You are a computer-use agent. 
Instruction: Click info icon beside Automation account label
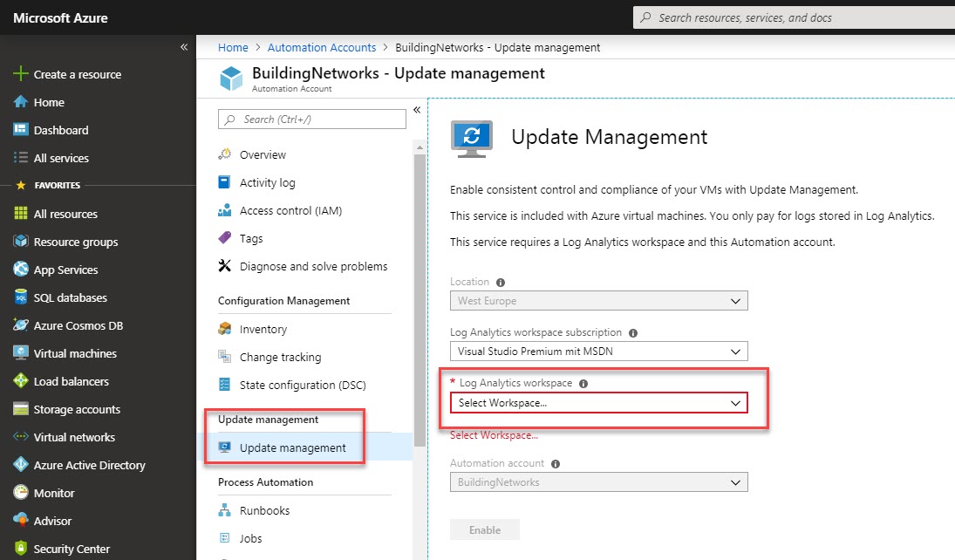pyautogui.click(x=556, y=464)
